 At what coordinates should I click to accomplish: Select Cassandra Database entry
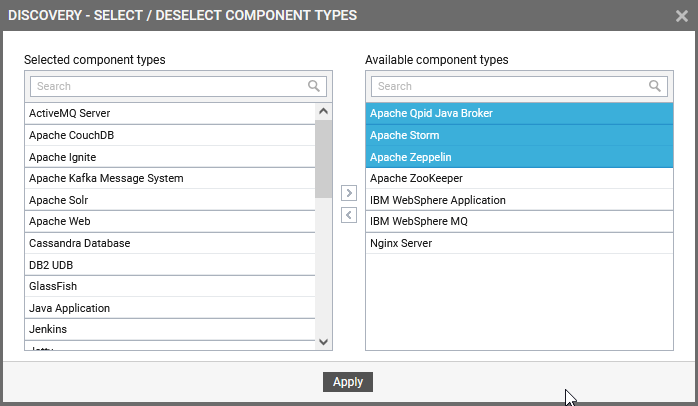170,244
